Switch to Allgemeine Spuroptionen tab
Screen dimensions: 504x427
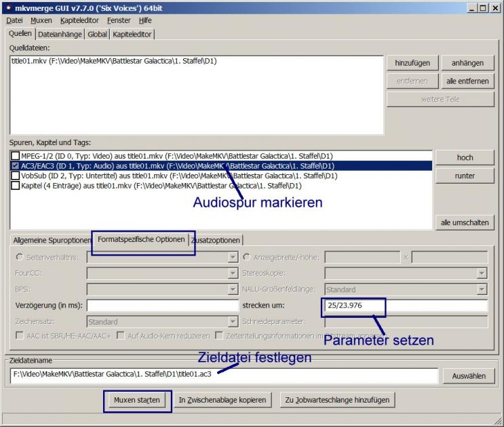[x=52, y=241]
